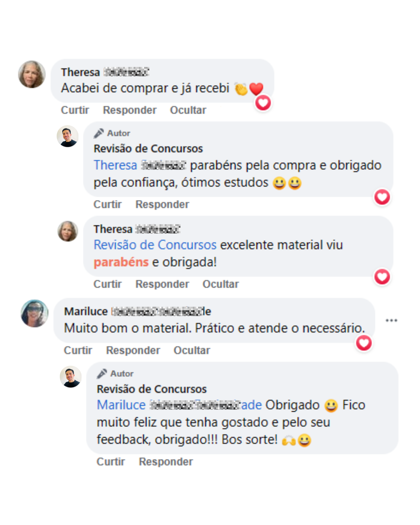Click Responder under Mariluce's 'Muito bom' comment
The height and width of the screenshot is (525, 420).
133,350
